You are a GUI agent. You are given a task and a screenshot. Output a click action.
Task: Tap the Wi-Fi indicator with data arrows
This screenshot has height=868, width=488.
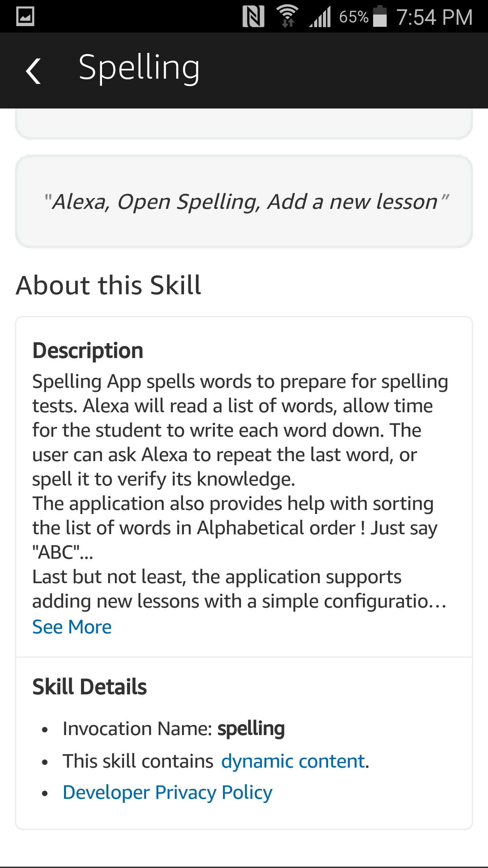click(x=286, y=16)
